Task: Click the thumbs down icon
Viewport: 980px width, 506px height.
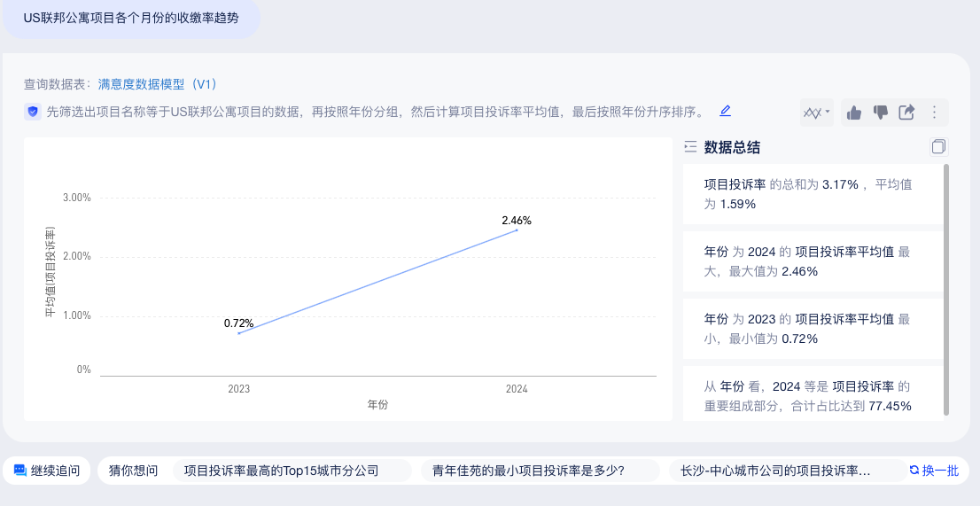Action: point(881,113)
